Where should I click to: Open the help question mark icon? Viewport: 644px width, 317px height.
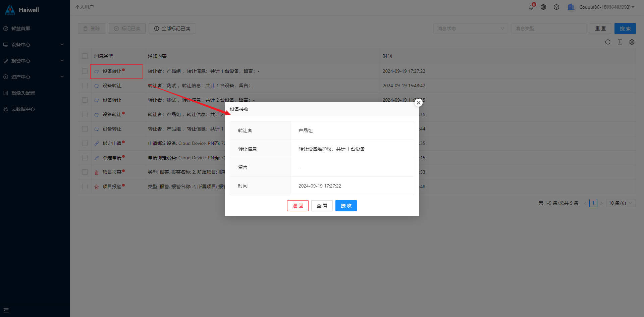tap(556, 7)
